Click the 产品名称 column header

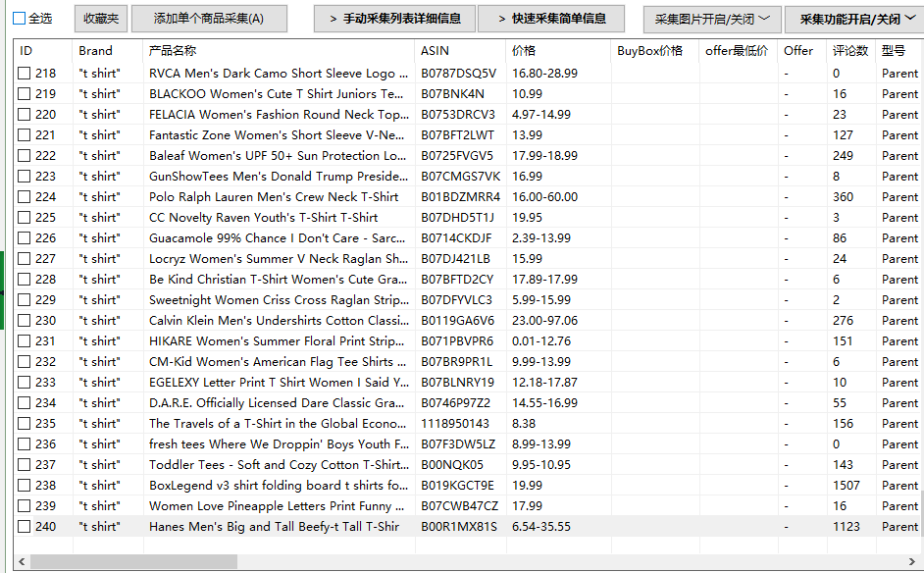tap(279, 51)
